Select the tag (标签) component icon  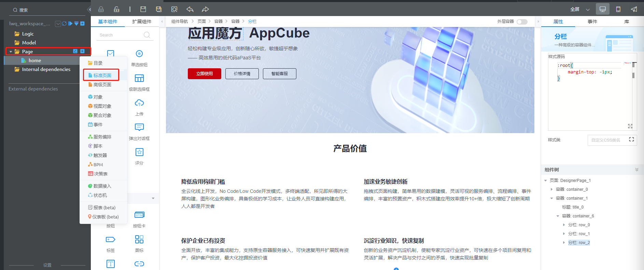tap(111, 240)
